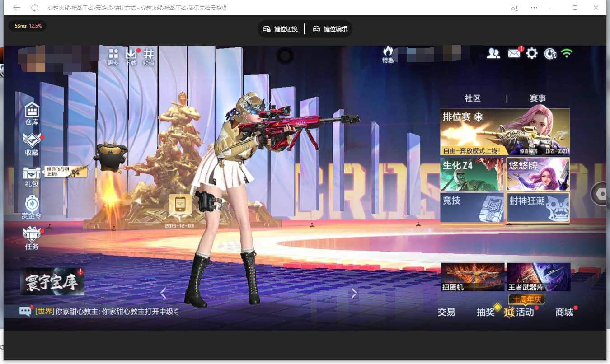Open the 交易 trade menu
610x364 pixels.
pyautogui.click(x=446, y=312)
